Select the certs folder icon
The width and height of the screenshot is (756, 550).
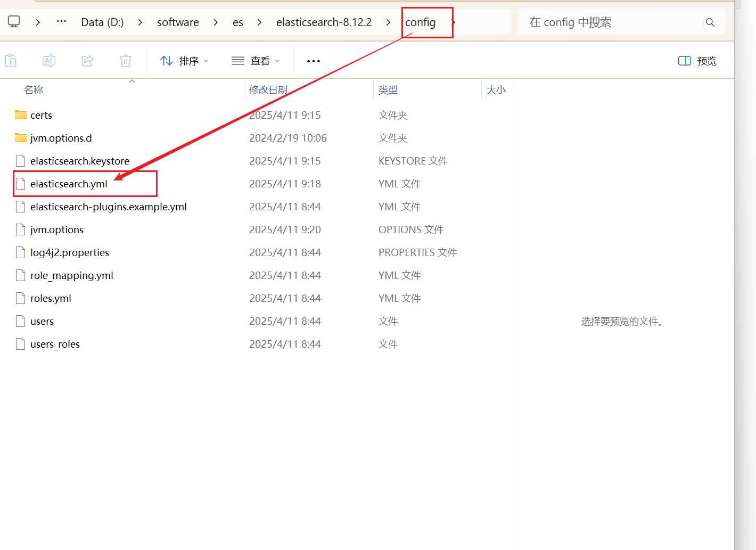click(21, 115)
